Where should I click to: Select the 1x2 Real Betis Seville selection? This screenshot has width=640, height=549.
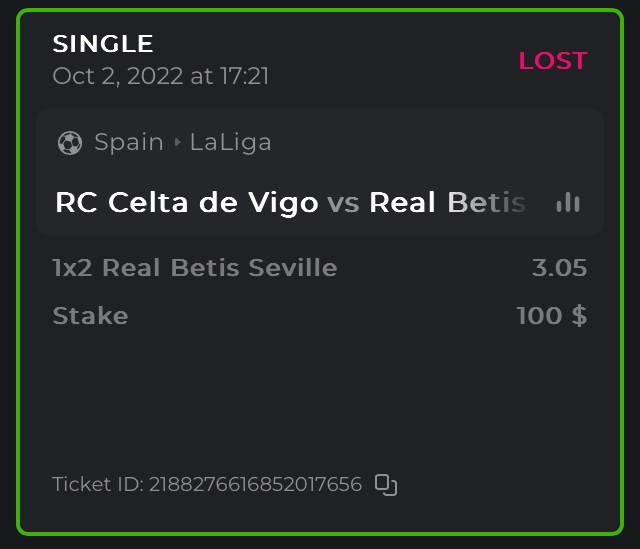(195, 268)
